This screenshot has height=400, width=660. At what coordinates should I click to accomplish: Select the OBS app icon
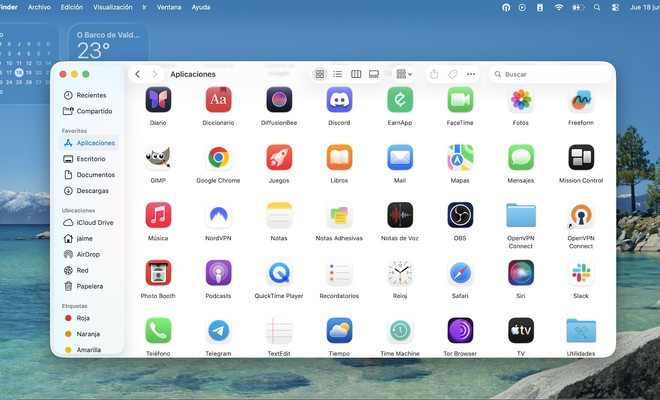tap(460, 215)
